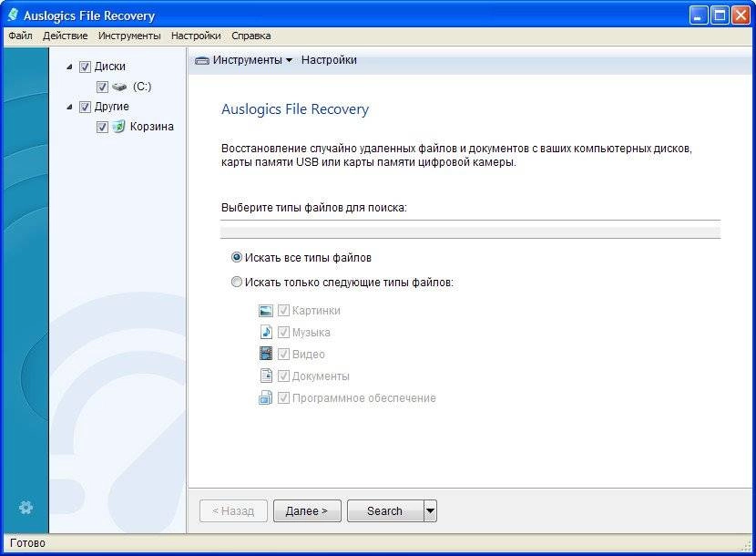The height and width of the screenshot is (556, 756).
Task: Click Настройки in the toolbar
Action: [x=329, y=60]
